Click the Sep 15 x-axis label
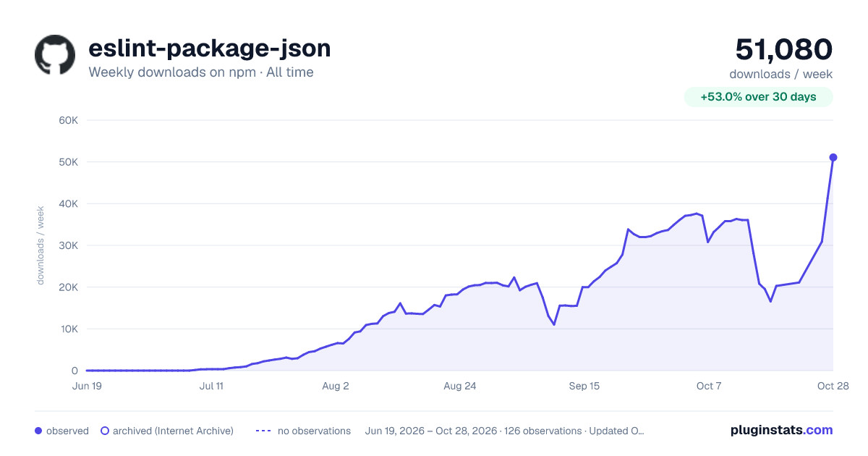Viewport: 868px width, 456px height. 584,386
